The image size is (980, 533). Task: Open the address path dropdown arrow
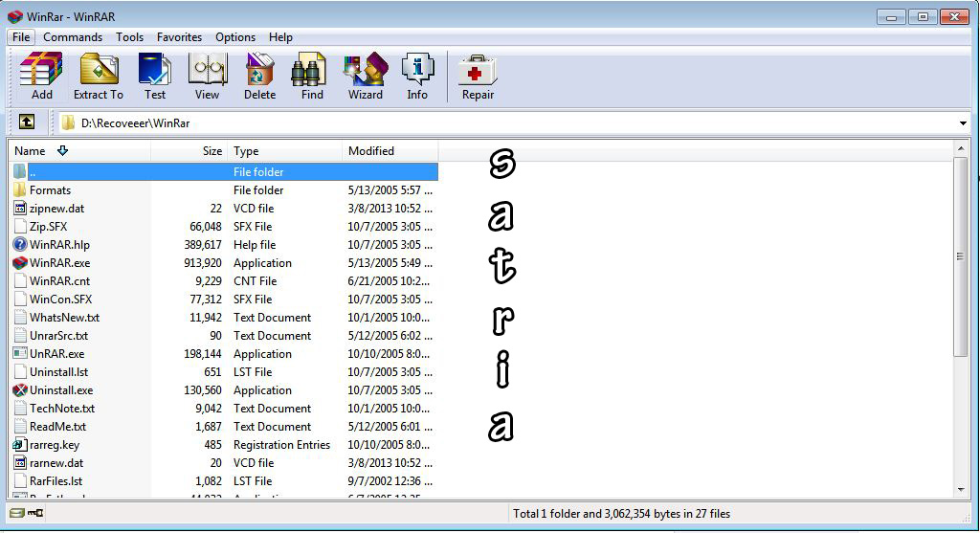click(963, 123)
